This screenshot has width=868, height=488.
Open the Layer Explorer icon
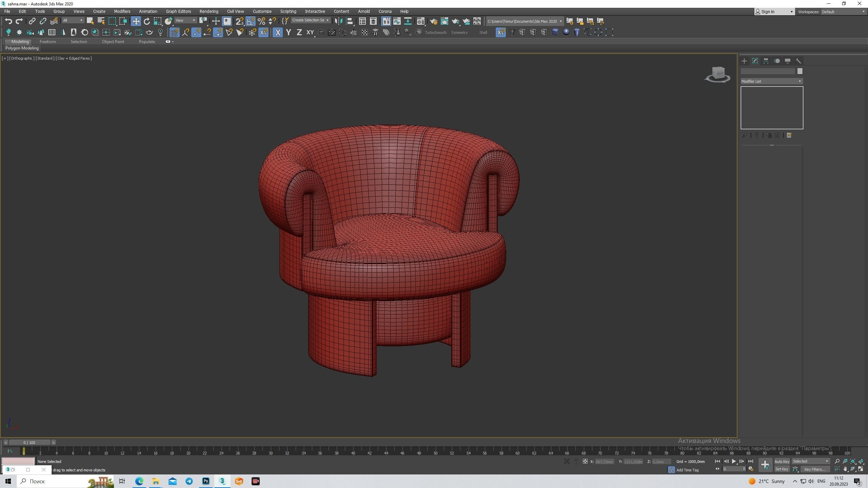[x=373, y=21]
